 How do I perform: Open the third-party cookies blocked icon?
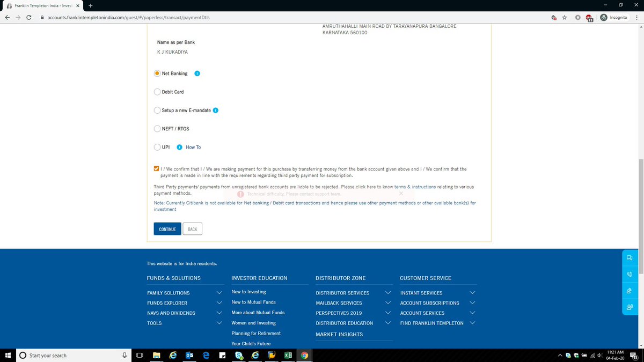pyautogui.click(x=554, y=17)
